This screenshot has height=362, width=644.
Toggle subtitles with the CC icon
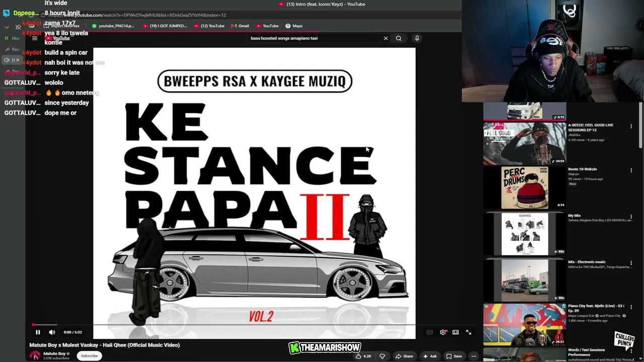coord(430,332)
